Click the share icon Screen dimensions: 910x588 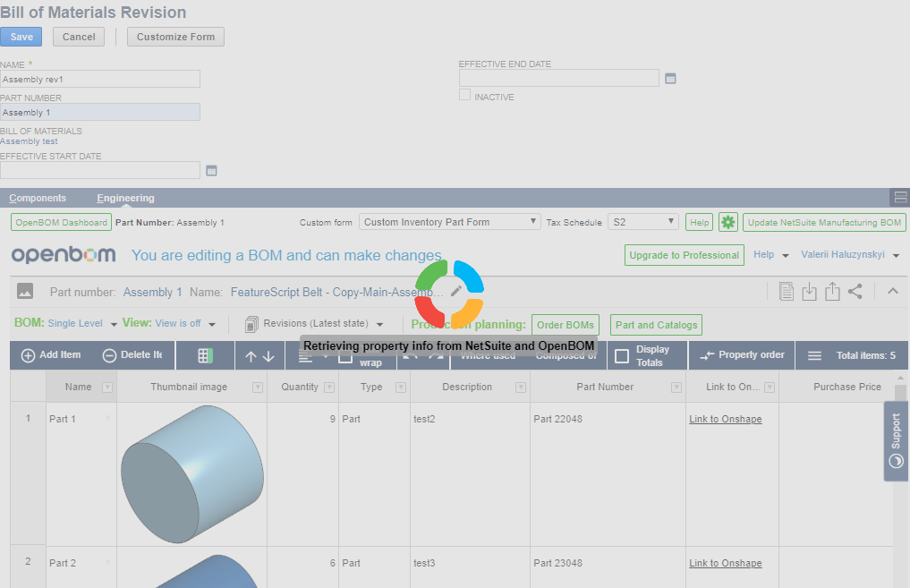click(x=855, y=291)
